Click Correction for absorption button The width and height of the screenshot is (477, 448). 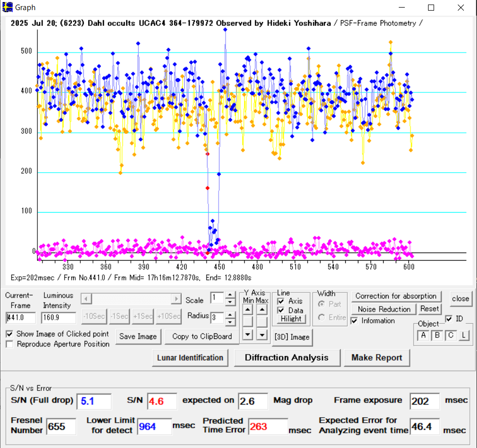(x=396, y=296)
